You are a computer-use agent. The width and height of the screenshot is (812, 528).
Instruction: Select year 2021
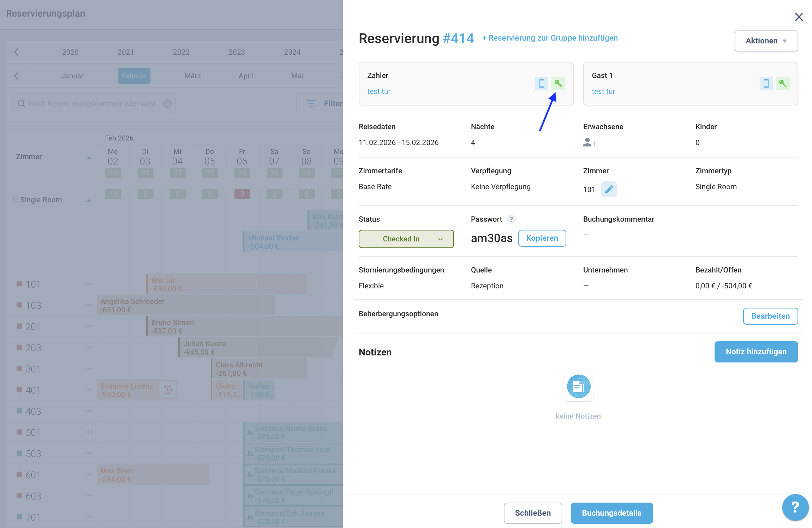pyautogui.click(x=125, y=52)
